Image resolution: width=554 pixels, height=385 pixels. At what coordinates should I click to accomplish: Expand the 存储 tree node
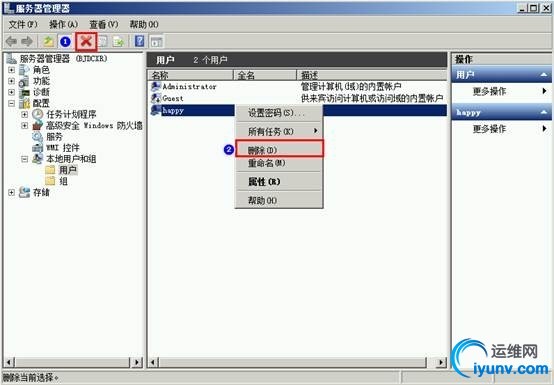pyautogui.click(x=11, y=193)
